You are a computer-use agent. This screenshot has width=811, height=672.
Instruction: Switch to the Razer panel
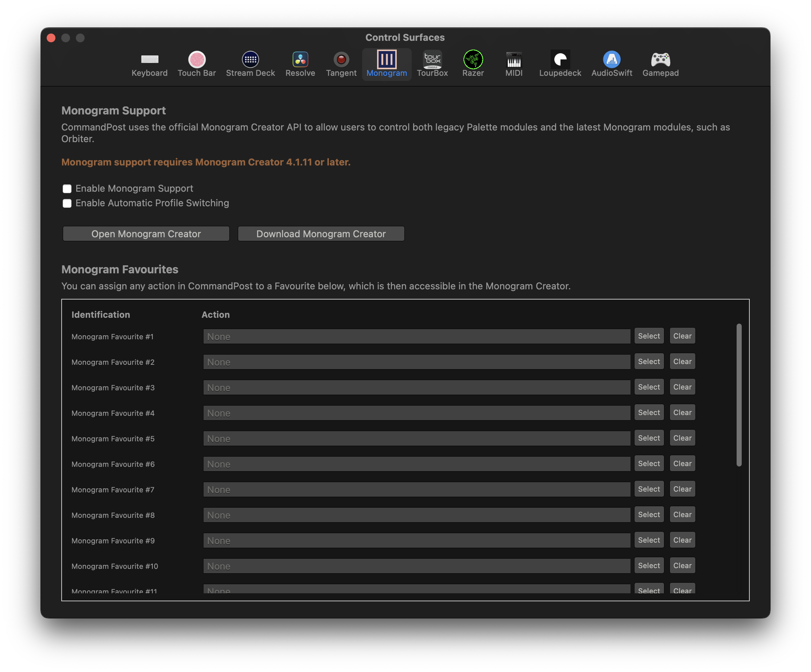[x=473, y=64]
